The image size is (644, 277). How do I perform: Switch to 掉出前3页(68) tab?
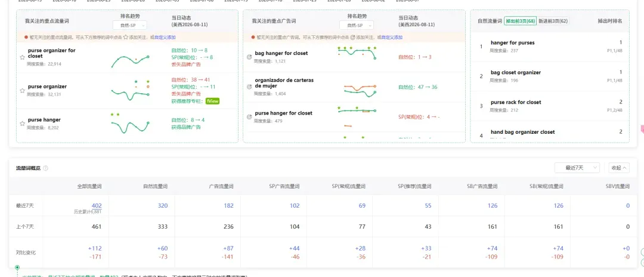(520, 21)
